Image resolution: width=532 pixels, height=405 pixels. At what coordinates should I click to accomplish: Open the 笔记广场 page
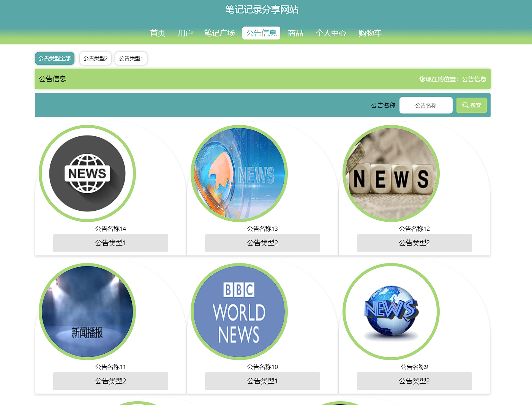(219, 33)
